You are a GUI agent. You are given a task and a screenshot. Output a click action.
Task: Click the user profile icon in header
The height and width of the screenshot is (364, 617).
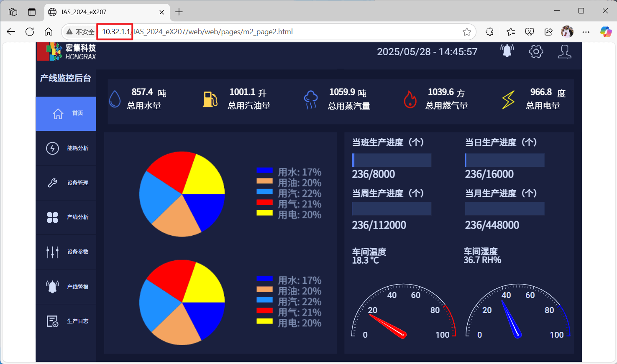coord(564,51)
